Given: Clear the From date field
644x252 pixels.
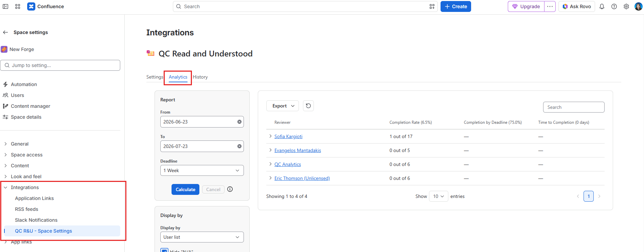Looking at the screenshot, I should click(239, 122).
